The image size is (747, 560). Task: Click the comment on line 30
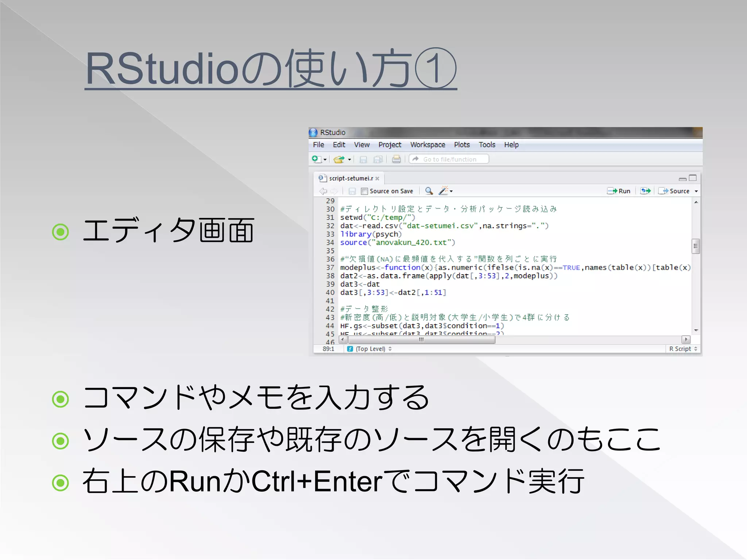pyautogui.click(x=448, y=209)
